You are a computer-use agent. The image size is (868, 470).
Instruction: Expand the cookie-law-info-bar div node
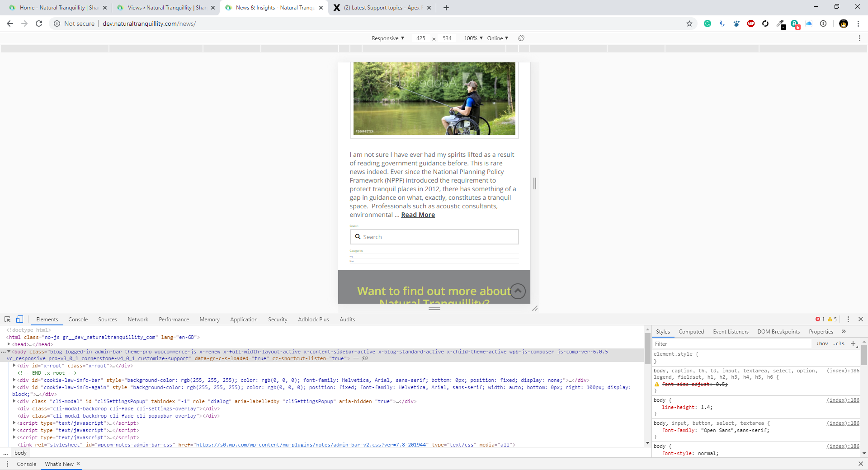point(14,380)
